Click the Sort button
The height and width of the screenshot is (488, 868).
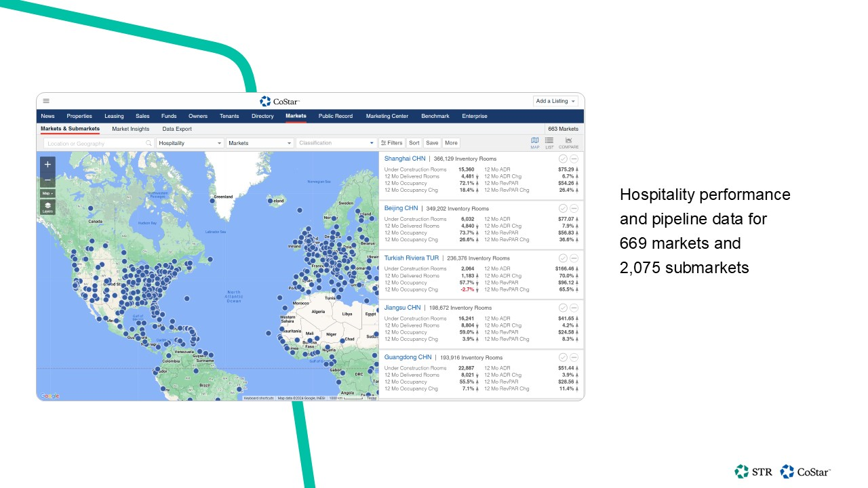(x=414, y=143)
